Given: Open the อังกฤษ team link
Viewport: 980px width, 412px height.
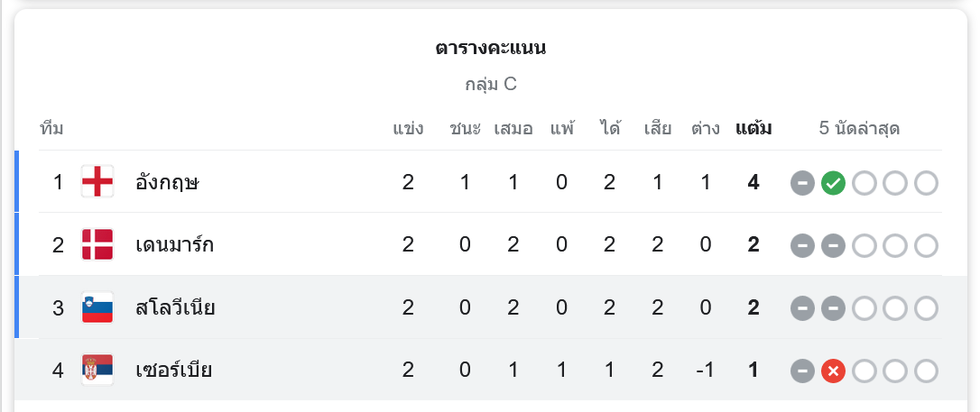Looking at the screenshot, I should (167, 182).
